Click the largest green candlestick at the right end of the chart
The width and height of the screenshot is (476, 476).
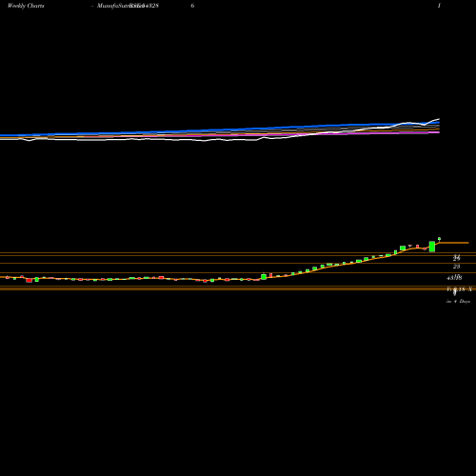(x=432, y=247)
